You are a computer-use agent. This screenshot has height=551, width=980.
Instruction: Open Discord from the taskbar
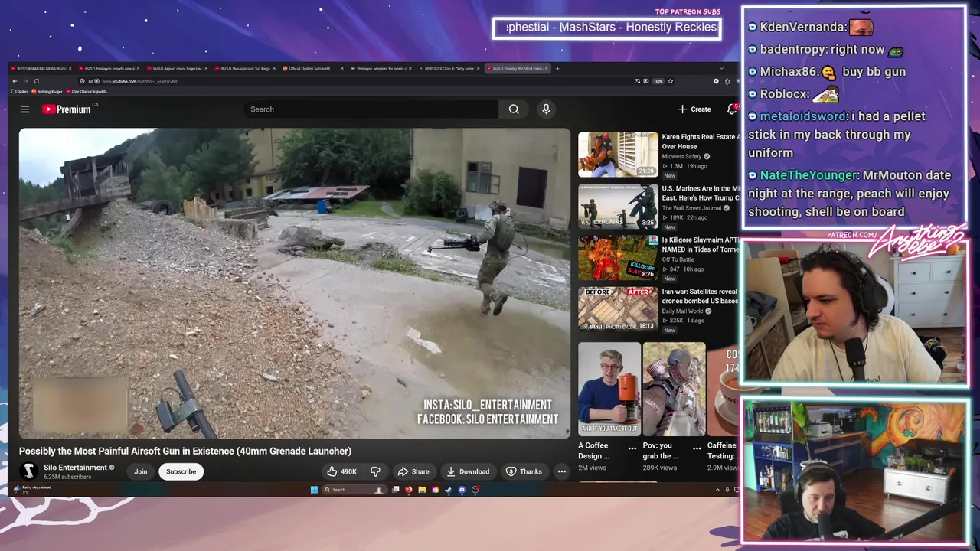pyautogui.click(x=462, y=490)
